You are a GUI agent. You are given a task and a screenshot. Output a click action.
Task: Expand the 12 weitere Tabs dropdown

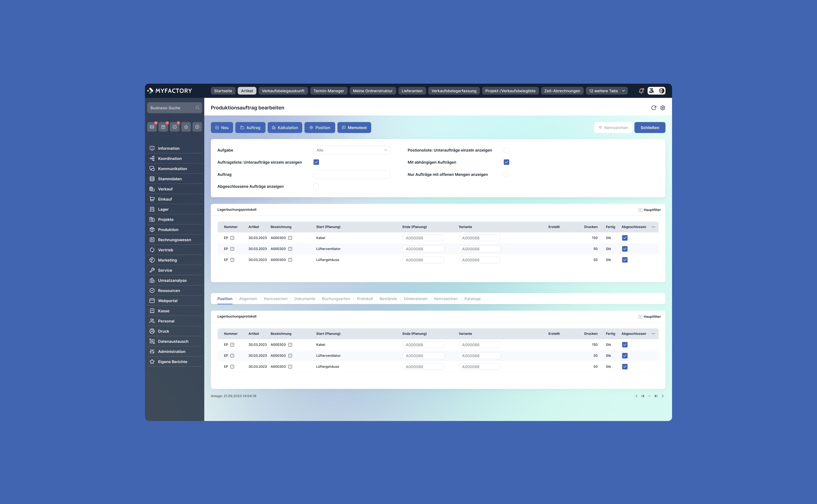[607, 91]
